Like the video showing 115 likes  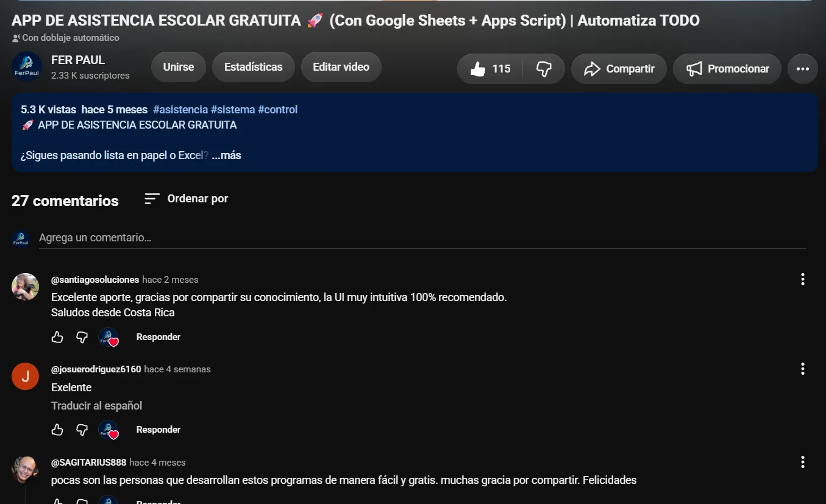pyautogui.click(x=490, y=69)
